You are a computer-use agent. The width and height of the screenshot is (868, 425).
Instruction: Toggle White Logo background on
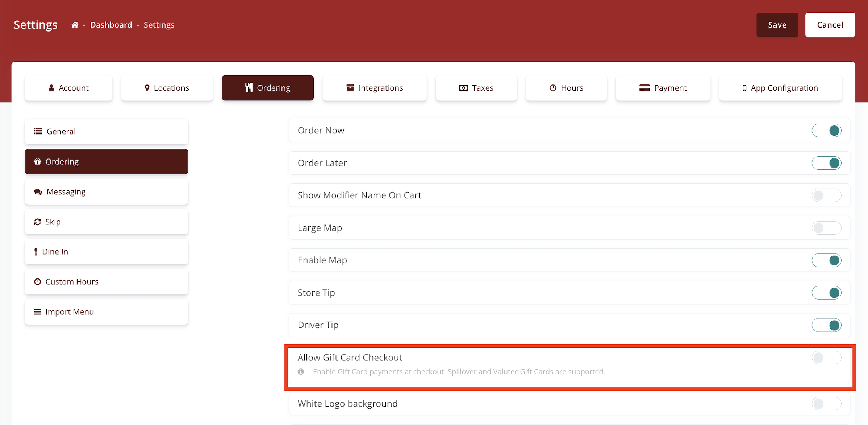826,404
